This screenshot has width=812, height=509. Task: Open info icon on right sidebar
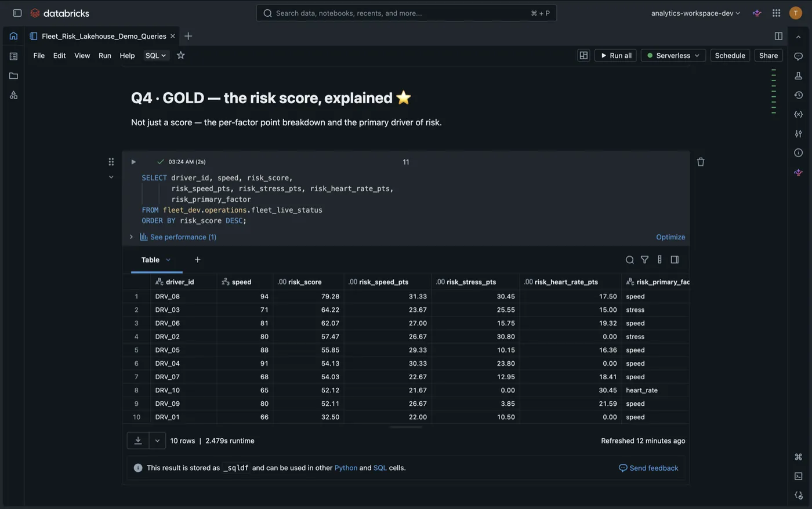[798, 152]
